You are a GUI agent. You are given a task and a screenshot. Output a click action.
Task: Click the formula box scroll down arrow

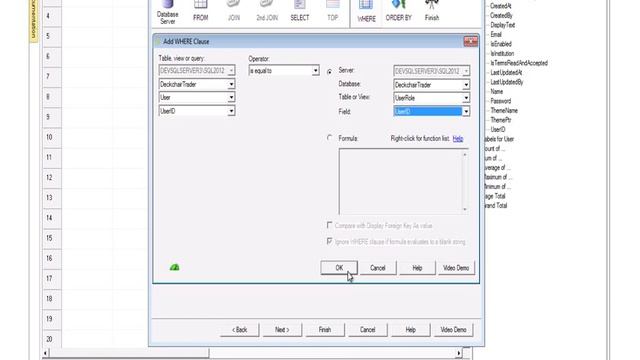click(x=464, y=209)
